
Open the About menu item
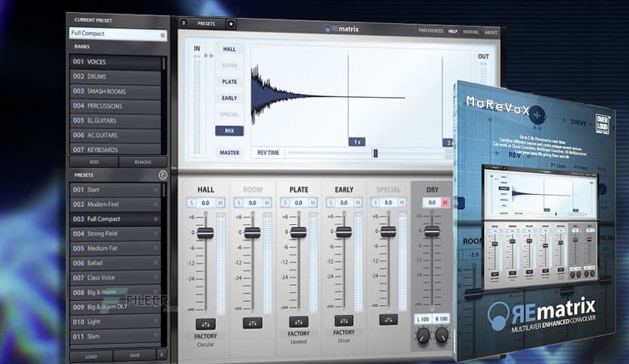pyautogui.click(x=491, y=32)
